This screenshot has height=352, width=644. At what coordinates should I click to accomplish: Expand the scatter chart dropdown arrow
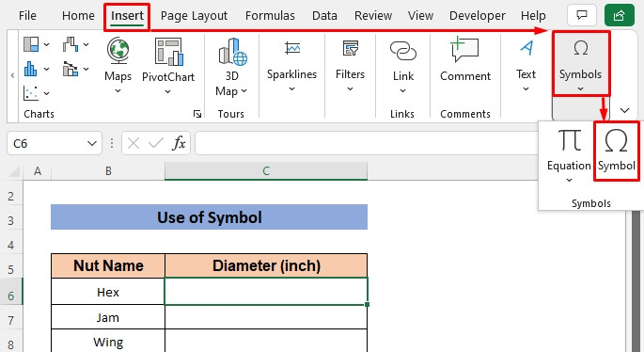[x=46, y=94]
